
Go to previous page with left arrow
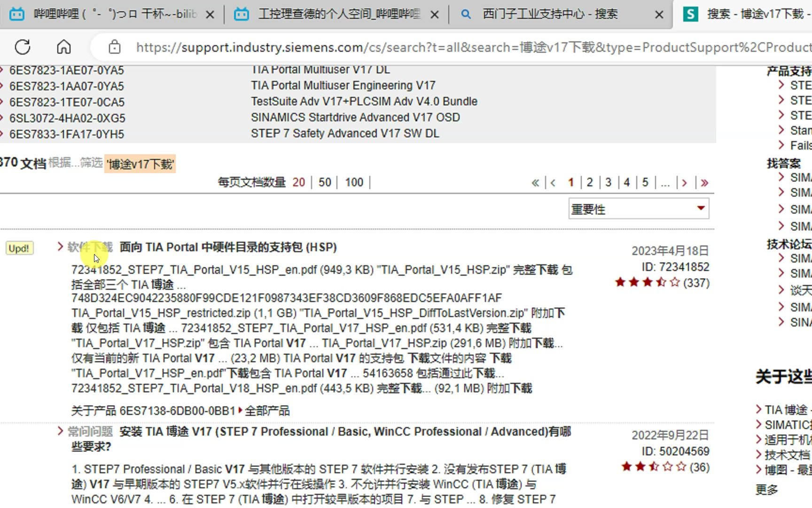(x=553, y=183)
